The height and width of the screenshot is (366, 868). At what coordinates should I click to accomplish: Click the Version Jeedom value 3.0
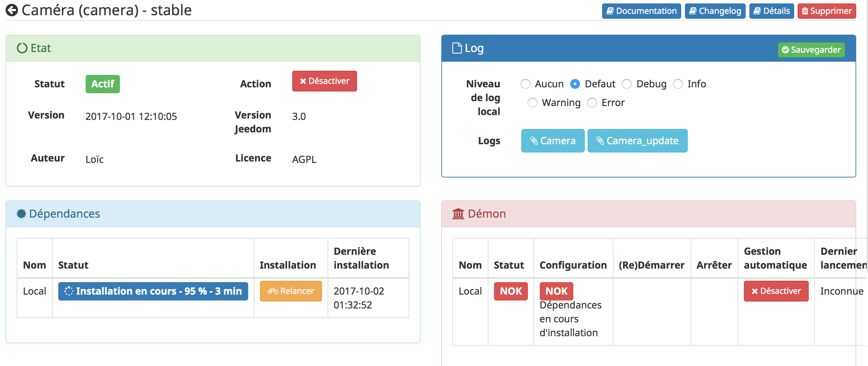[299, 116]
